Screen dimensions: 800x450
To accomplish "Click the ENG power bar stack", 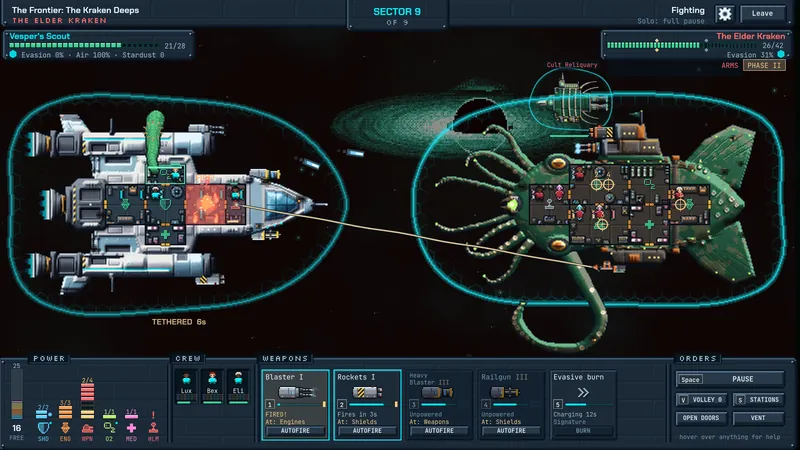I will pyautogui.click(x=65, y=412).
